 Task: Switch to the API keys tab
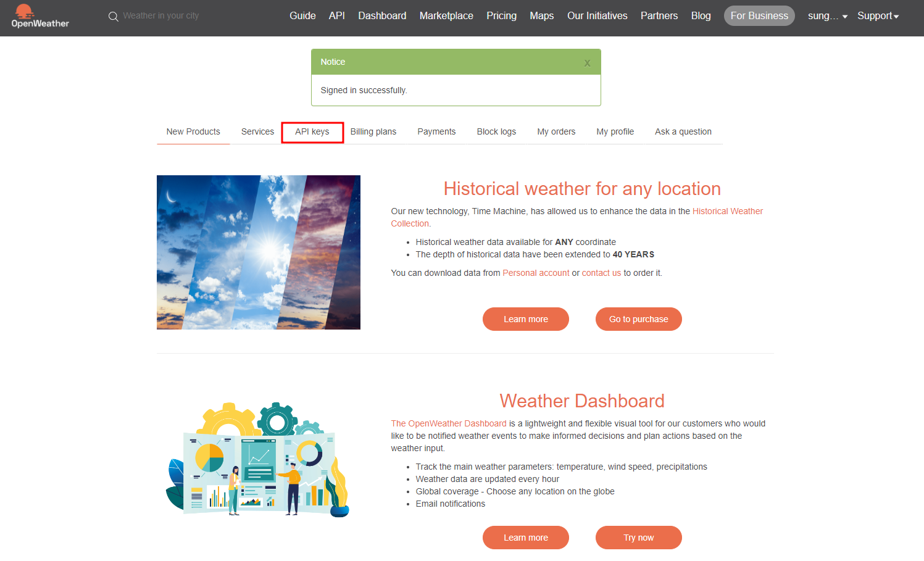312,132
